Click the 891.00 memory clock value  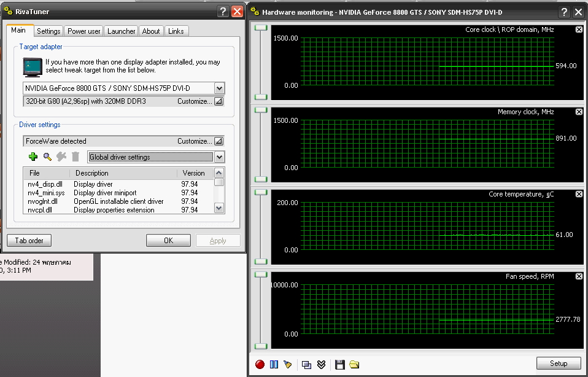pyautogui.click(x=567, y=138)
